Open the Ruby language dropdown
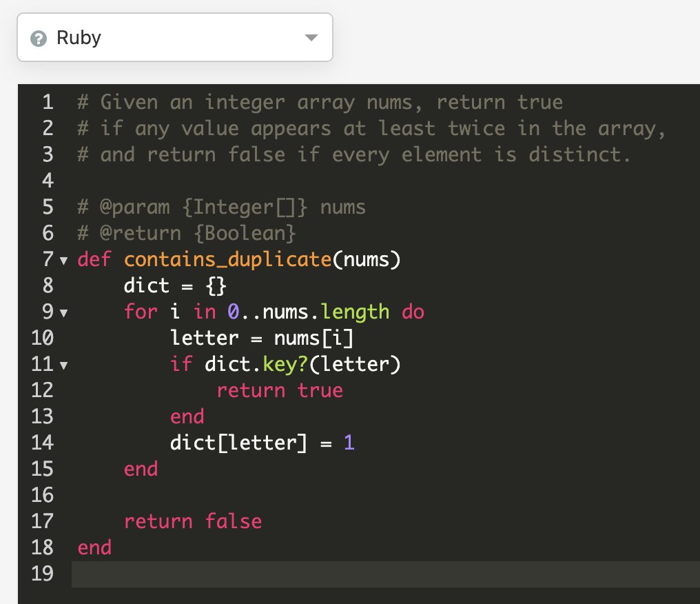The image size is (700, 604). [x=174, y=37]
